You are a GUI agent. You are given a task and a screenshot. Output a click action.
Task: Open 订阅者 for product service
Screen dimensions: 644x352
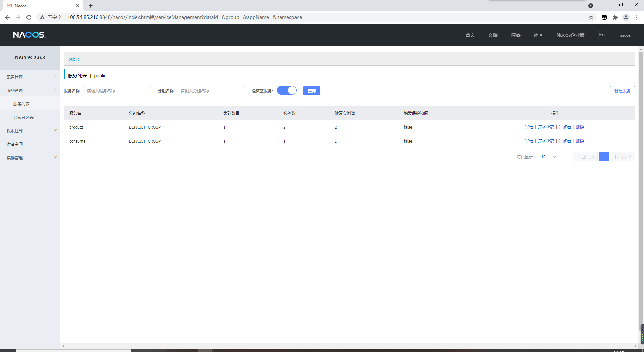tap(565, 127)
